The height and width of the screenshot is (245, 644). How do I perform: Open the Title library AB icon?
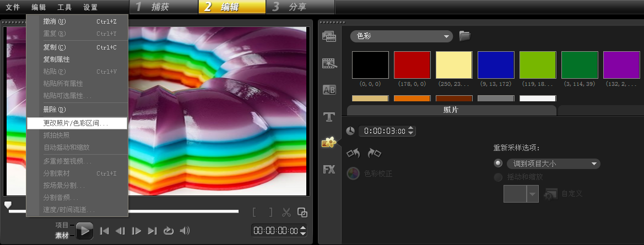pyautogui.click(x=329, y=90)
